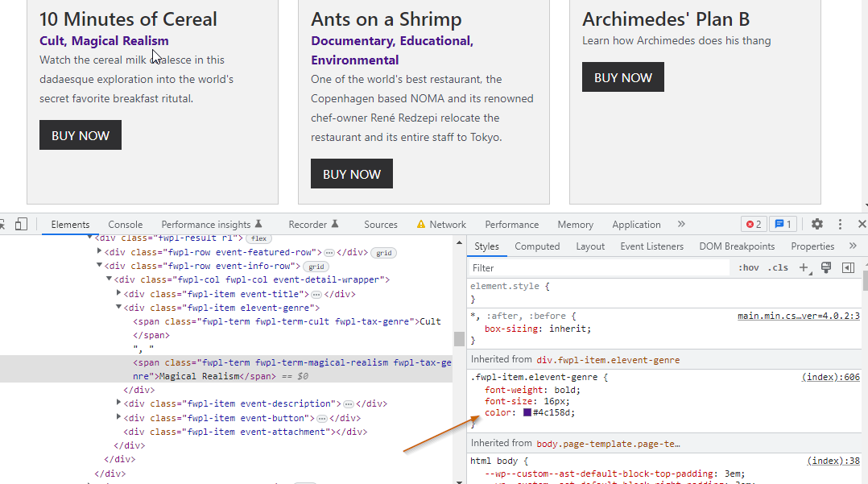
Task: Toggle computed styles sidebar icon
Action: tap(848, 268)
